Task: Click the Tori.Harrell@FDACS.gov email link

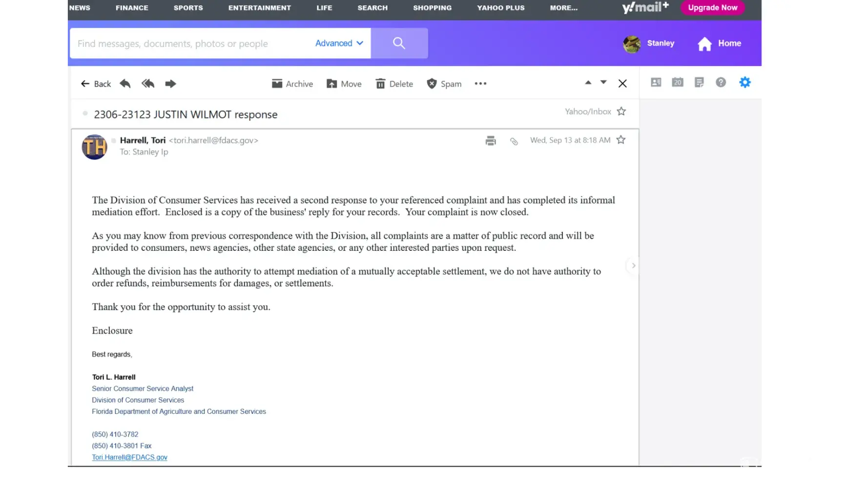Action: tap(129, 457)
